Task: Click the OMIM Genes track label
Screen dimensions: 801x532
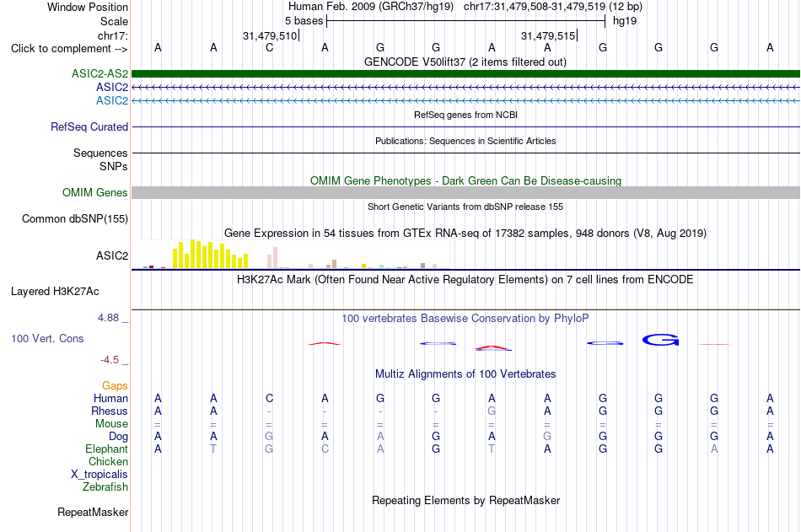Action: click(95, 193)
